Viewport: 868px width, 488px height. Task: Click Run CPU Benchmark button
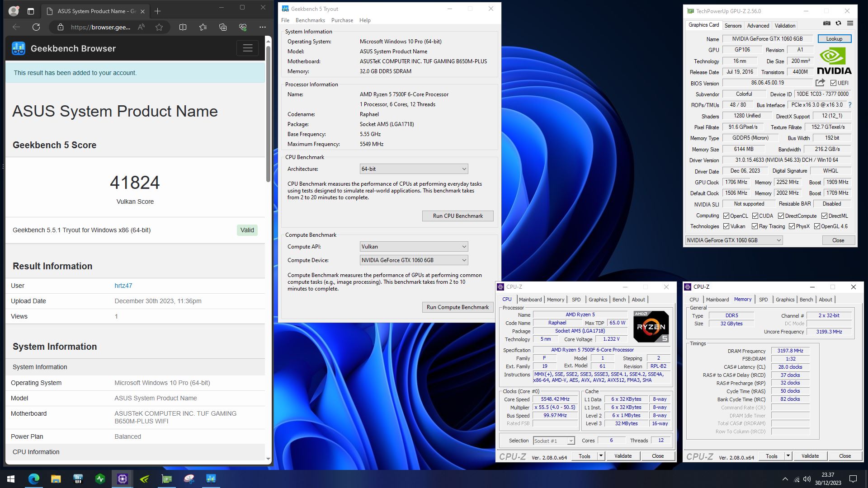[458, 216]
